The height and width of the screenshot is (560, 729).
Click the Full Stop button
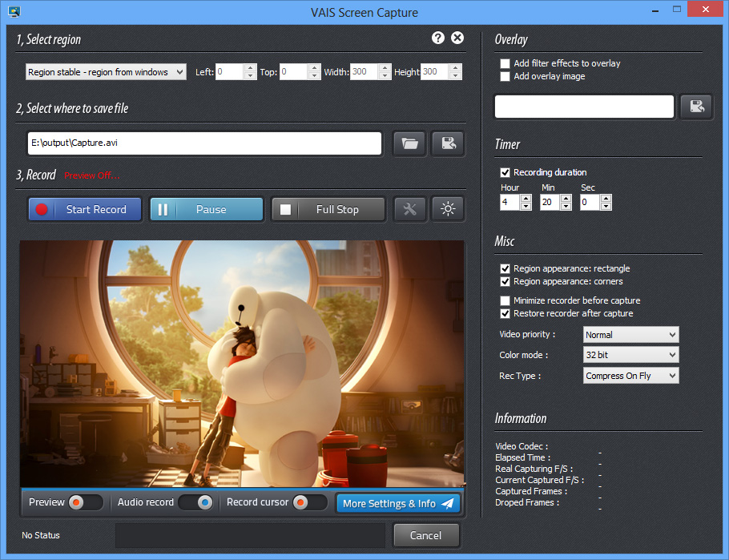pyautogui.click(x=328, y=209)
